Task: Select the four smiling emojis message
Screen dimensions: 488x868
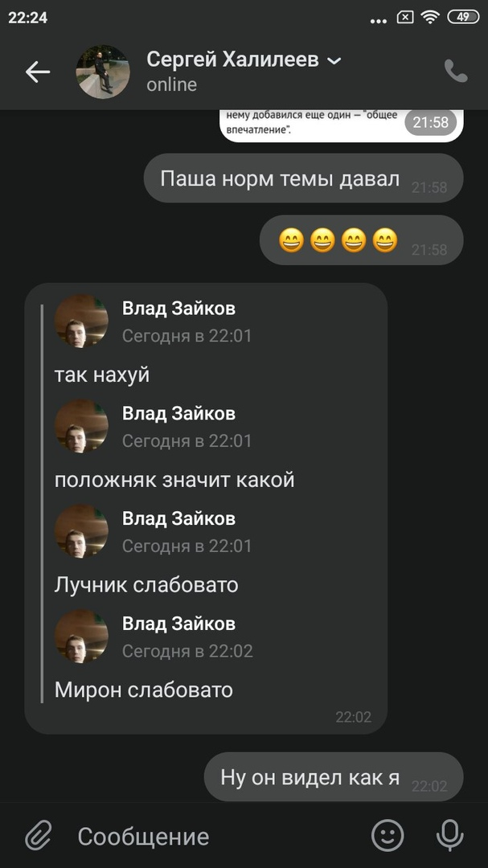Action: (361, 240)
